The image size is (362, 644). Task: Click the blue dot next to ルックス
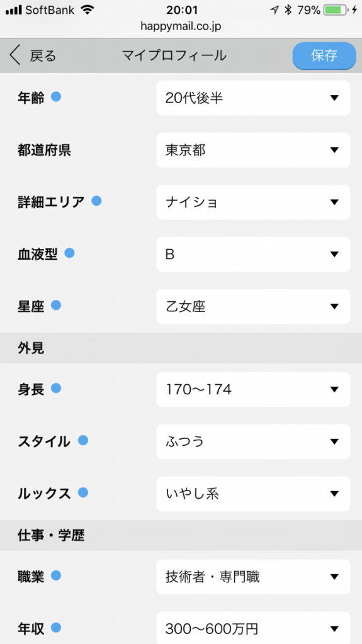83,492
